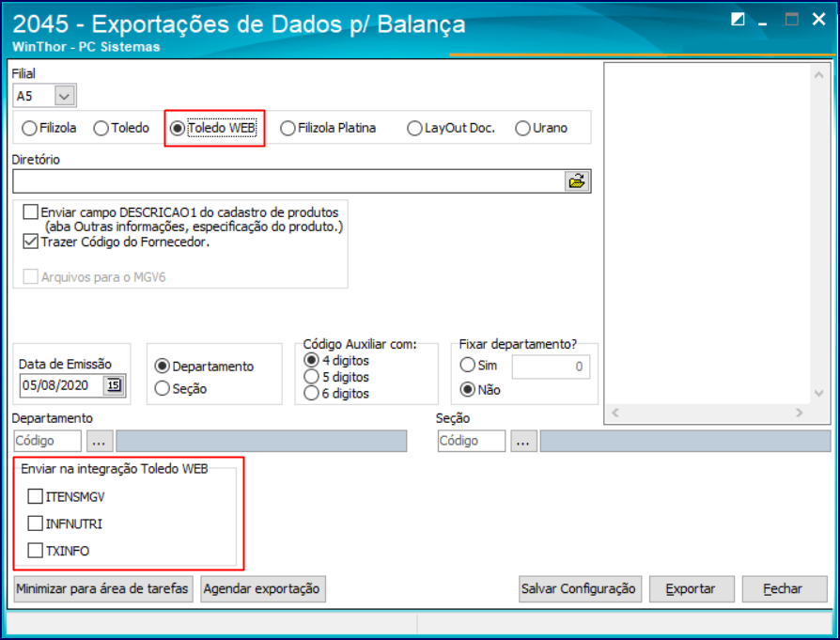This screenshot has height=640, width=840.
Task: Click scroll up arrow in right panel
Action: (x=818, y=74)
